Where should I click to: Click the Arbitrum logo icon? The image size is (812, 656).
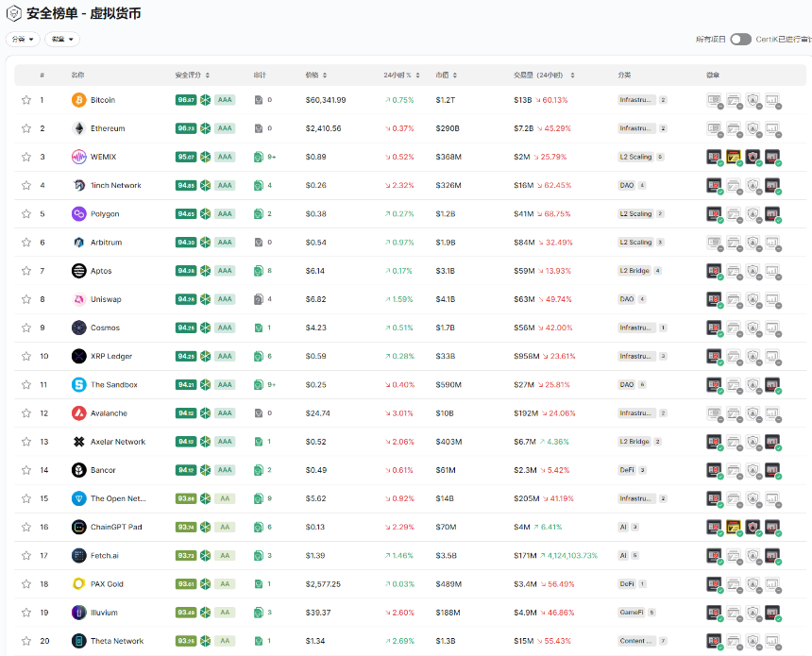click(x=78, y=243)
